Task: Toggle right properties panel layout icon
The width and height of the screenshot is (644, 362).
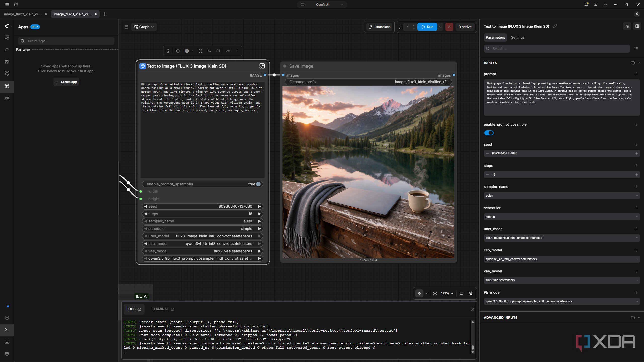Action: pos(637,26)
